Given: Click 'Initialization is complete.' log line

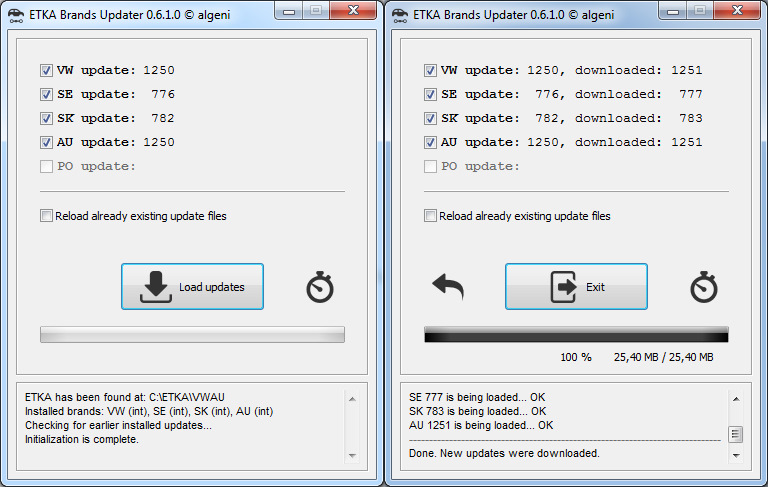Looking at the screenshot, I should [x=82, y=439].
